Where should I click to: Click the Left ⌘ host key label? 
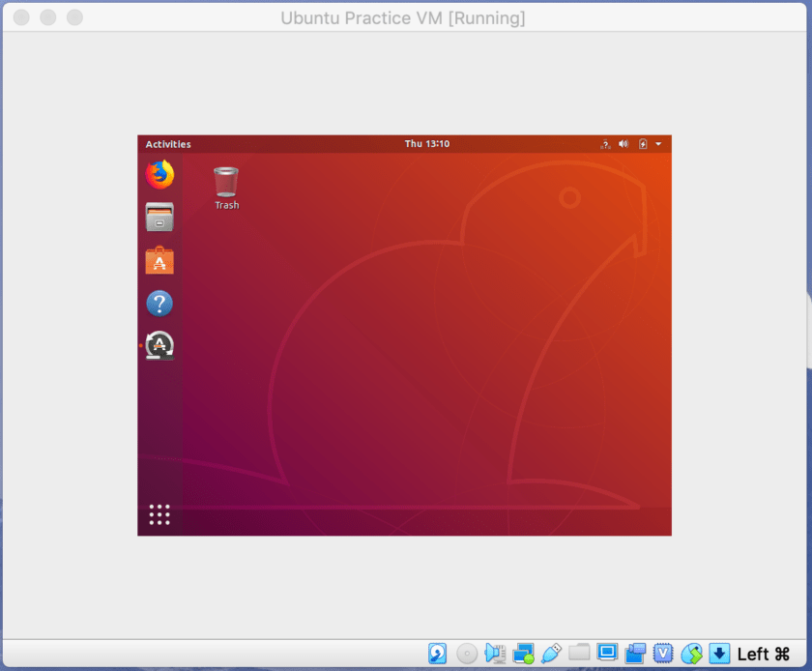[764, 654]
